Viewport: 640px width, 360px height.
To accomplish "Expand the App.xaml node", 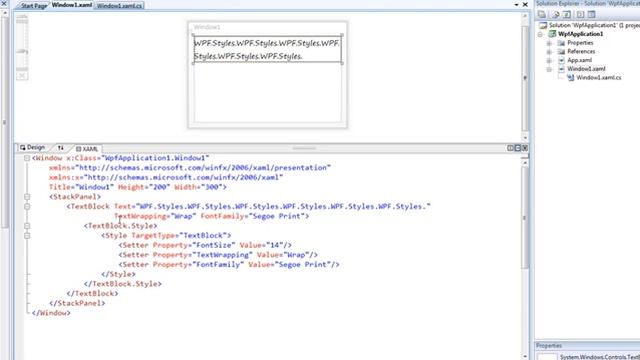I will coord(549,60).
